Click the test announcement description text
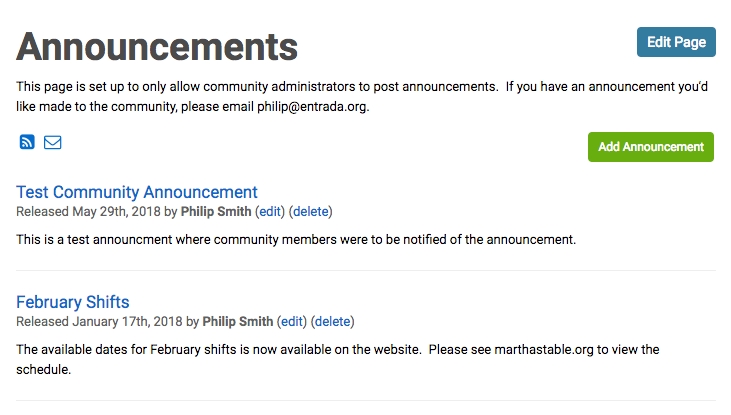This screenshot has width=731, height=415. point(296,240)
